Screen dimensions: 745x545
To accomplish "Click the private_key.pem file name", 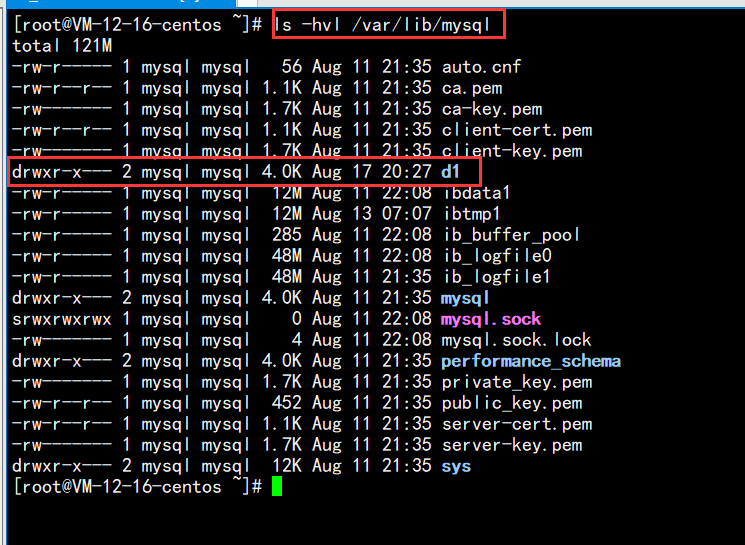I will point(517,382).
